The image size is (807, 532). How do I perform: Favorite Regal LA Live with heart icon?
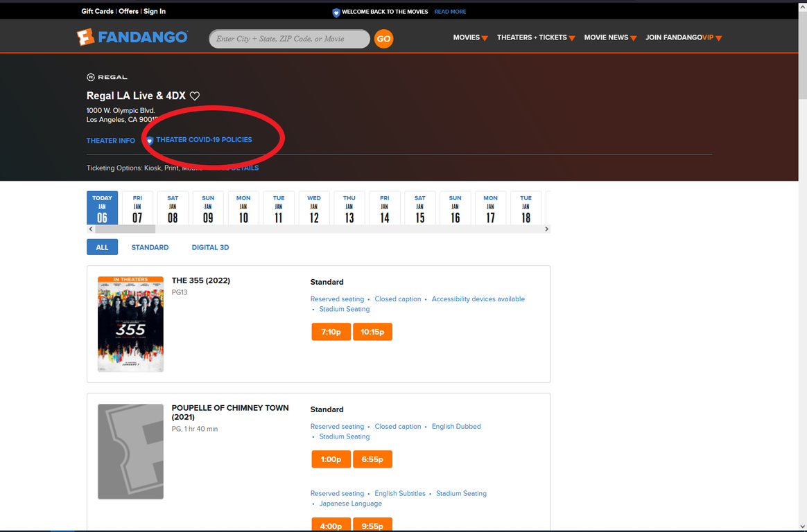pos(195,96)
